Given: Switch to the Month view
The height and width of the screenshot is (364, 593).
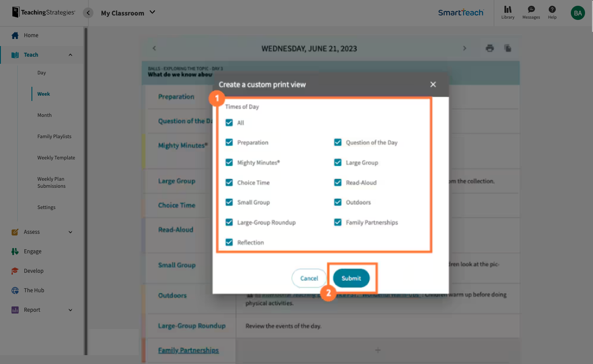Looking at the screenshot, I should pos(44,115).
